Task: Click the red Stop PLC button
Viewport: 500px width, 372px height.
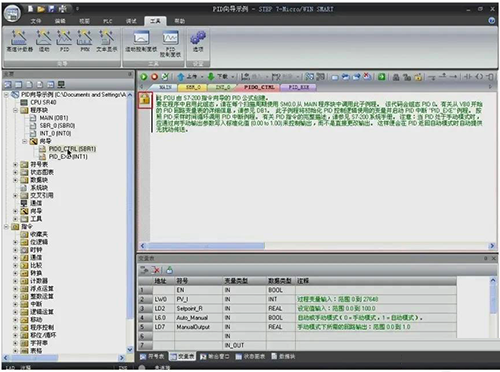Action: tap(154, 77)
